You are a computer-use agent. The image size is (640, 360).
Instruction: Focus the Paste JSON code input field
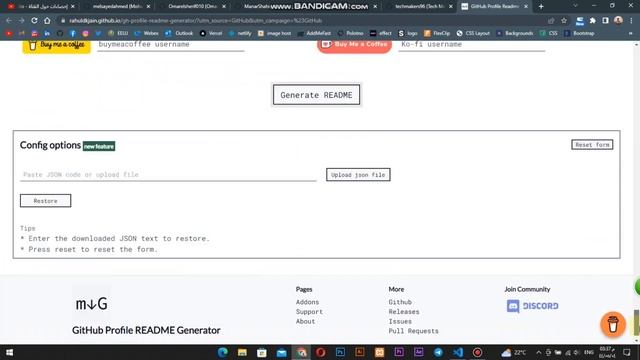(x=168, y=175)
